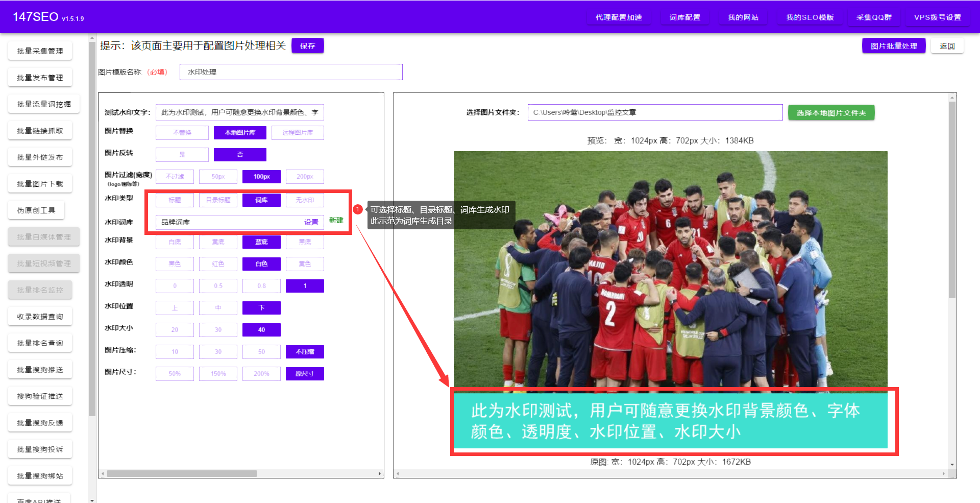The image size is (980, 503).
Task: Set 图片尺寸 to 200%
Action: [261, 374]
